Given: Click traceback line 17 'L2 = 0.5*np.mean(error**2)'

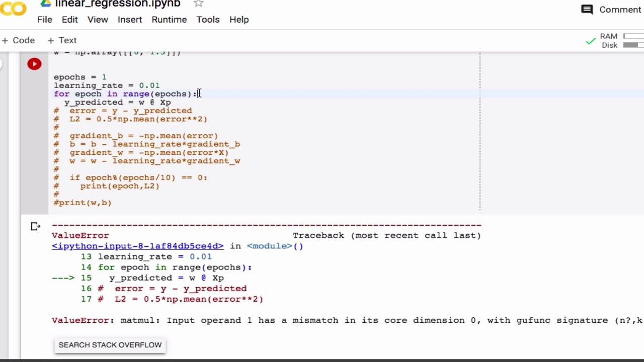Looking at the screenshot, I should point(172,299).
